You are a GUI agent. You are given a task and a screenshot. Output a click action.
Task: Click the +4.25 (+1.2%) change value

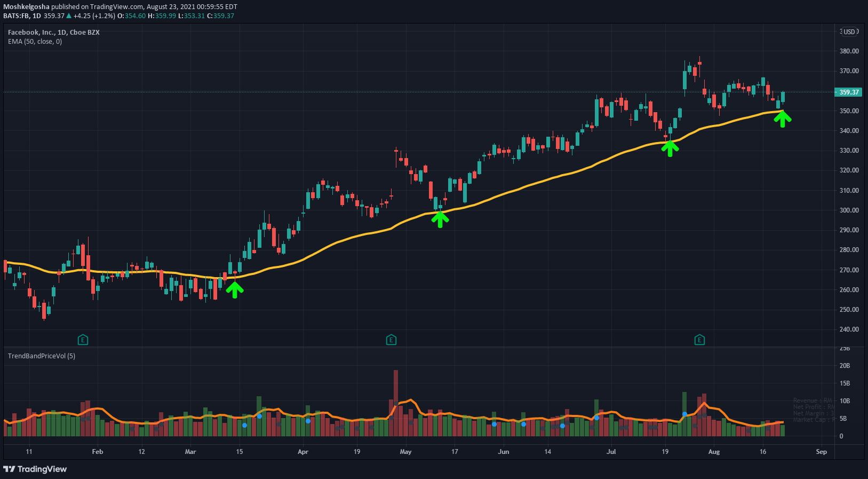[94, 16]
